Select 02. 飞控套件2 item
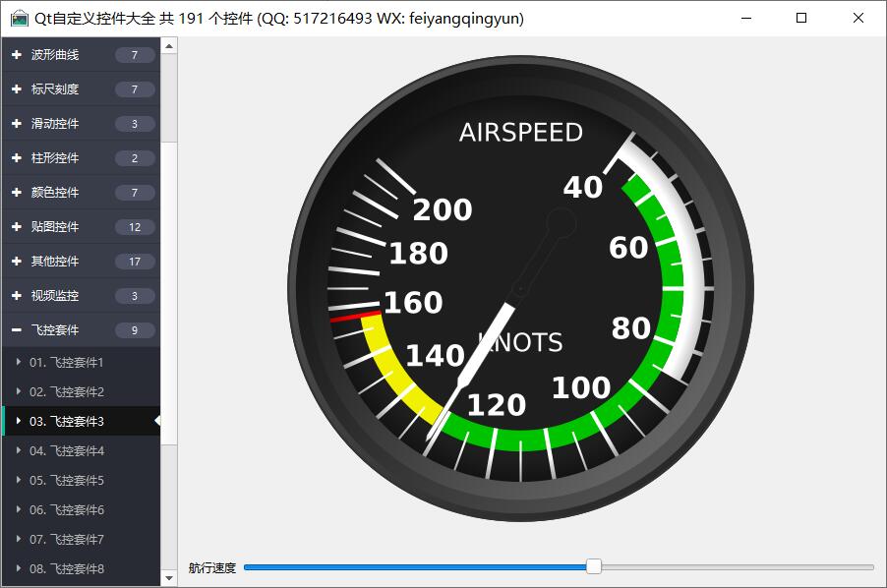 click(66, 392)
